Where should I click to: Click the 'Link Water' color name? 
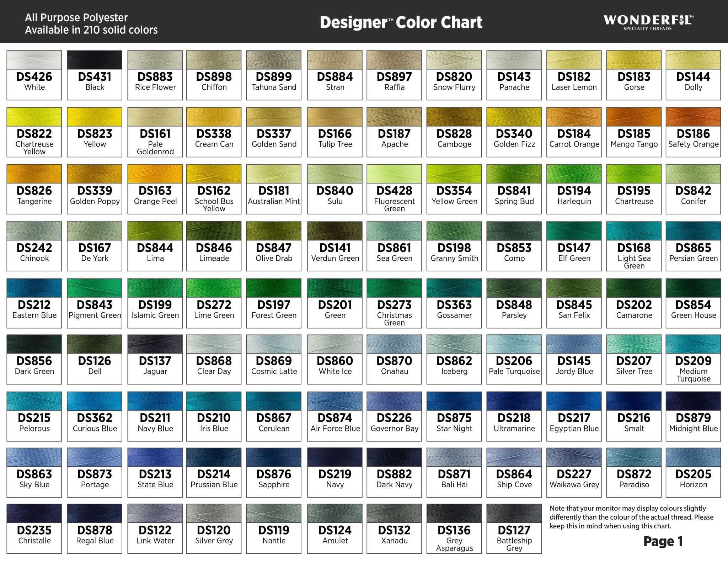point(155,541)
